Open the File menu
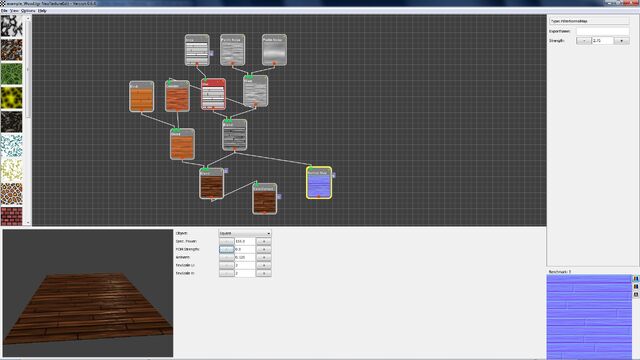 (x=4, y=11)
